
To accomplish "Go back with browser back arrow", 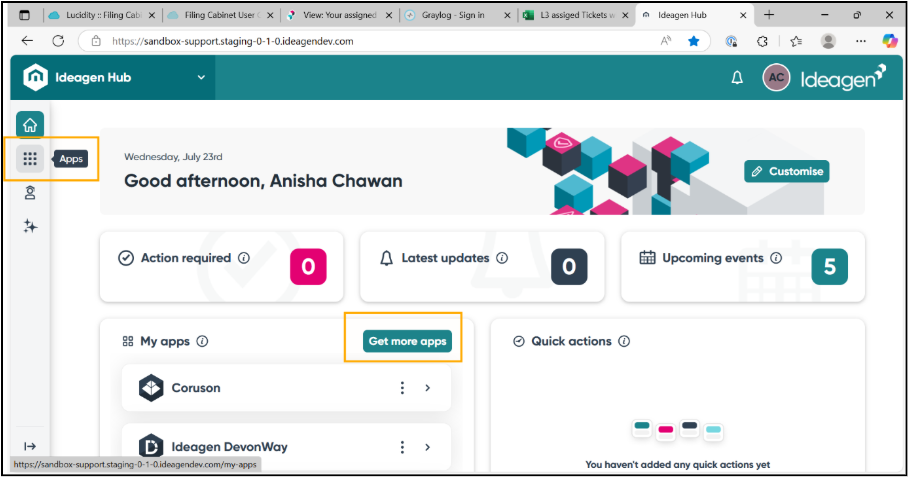I will (x=27, y=41).
